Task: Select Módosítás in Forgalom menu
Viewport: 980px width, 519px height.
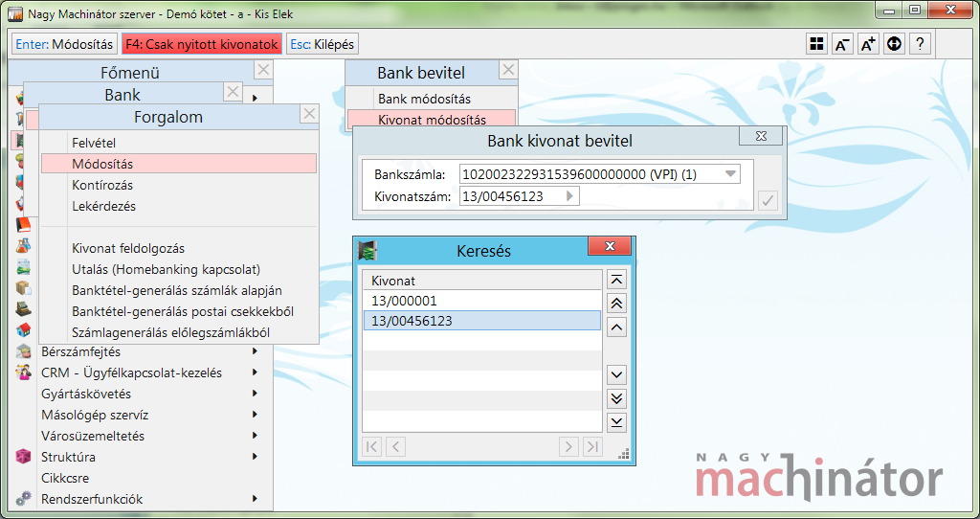Action: [179, 164]
